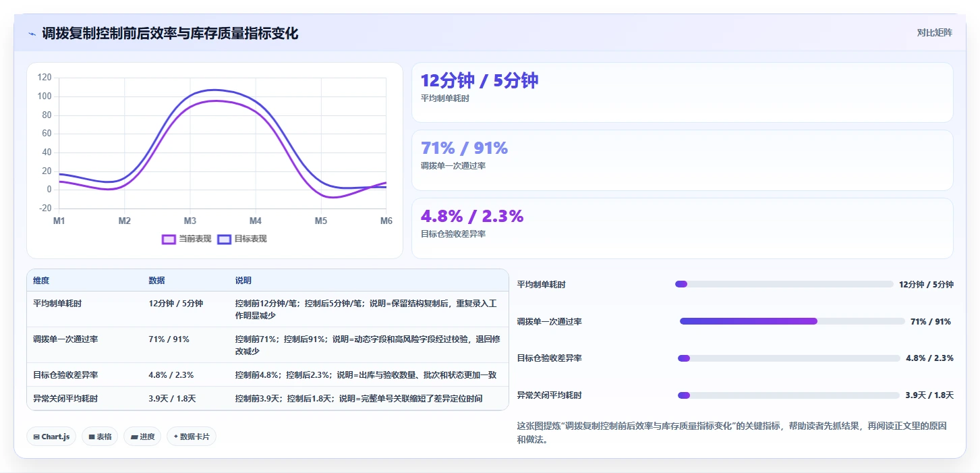Click the blue icon beside the page title
Screen dimensions: 980x473
click(x=32, y=34)
